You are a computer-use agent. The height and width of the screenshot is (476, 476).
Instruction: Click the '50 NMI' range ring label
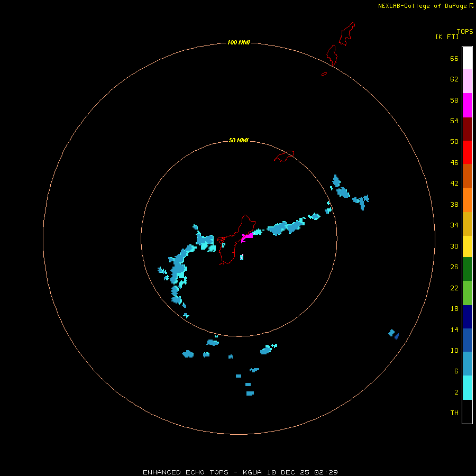pyautogui.click(x=239, y=140)
